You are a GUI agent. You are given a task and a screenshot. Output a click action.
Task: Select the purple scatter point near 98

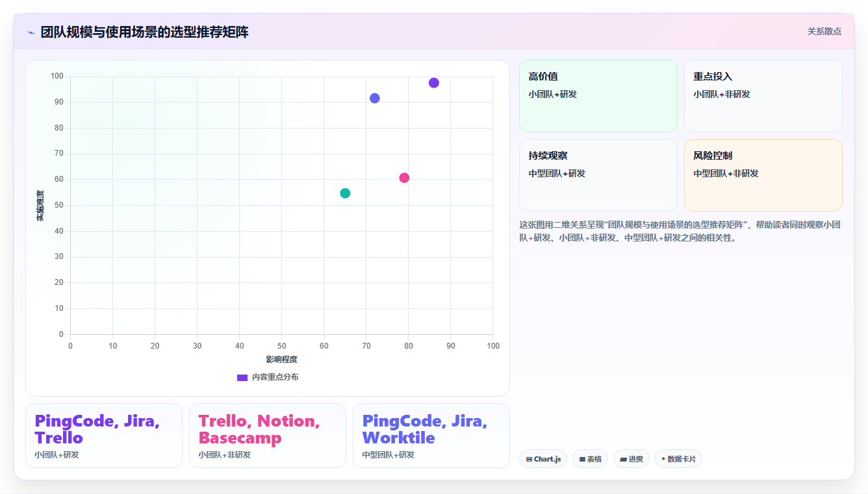pyautogui.click(x=434, y=82)
